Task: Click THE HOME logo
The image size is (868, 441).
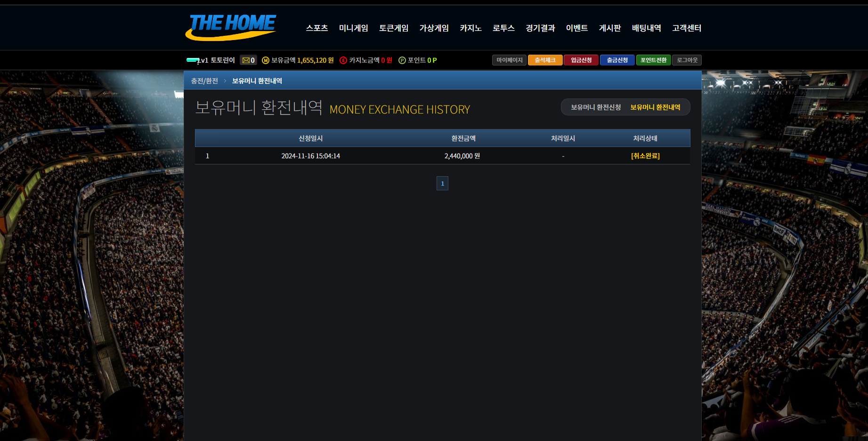Action: point(231,27)
